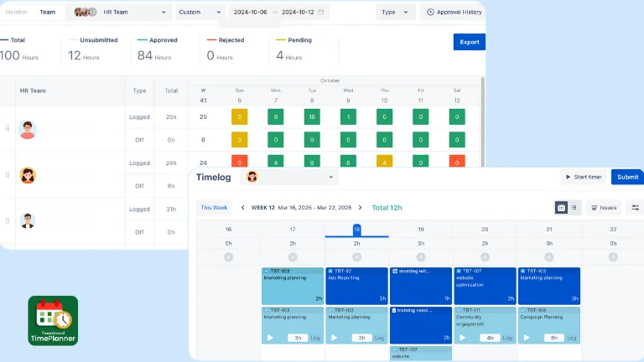Toggle checkbox on TBT-92 Ads Reporting card
Viewport: 644px width, 362px height.
click(330, 271)
